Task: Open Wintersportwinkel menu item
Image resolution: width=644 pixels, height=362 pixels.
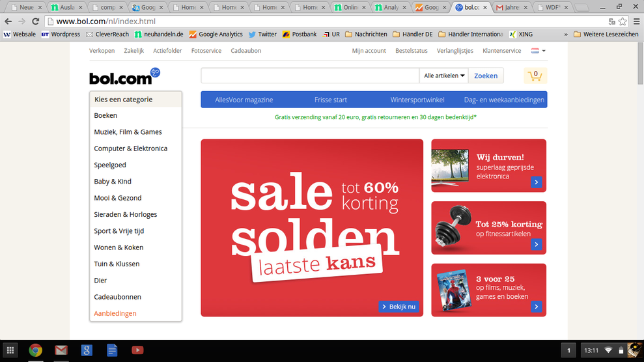Action: 417,100
